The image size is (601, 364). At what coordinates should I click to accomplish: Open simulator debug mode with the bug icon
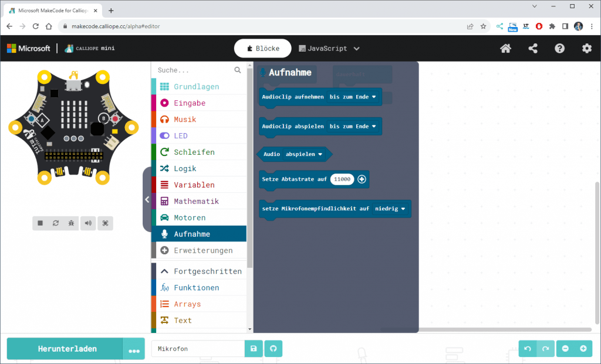pyautogui.click(x=72, y=223)
